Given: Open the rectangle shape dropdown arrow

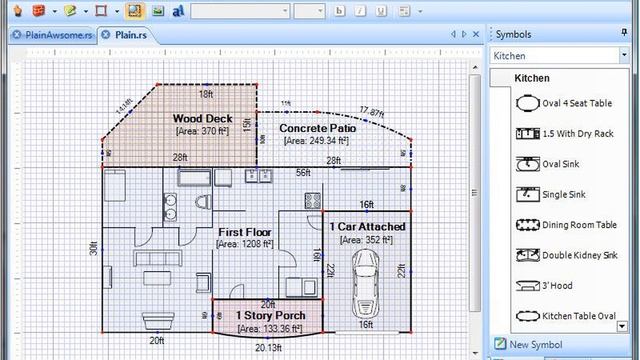Looking at the screenshot, I should click(x=117, y=11).
